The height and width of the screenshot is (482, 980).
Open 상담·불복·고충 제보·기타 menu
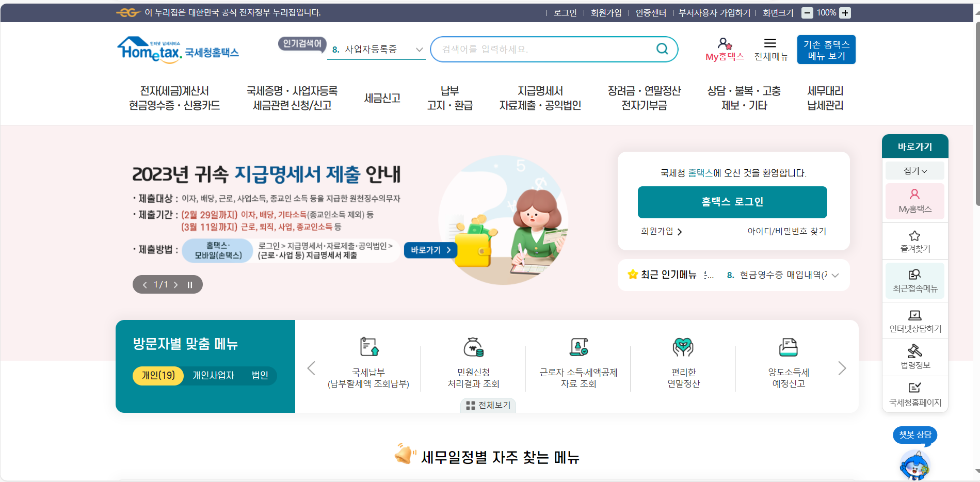744,98
